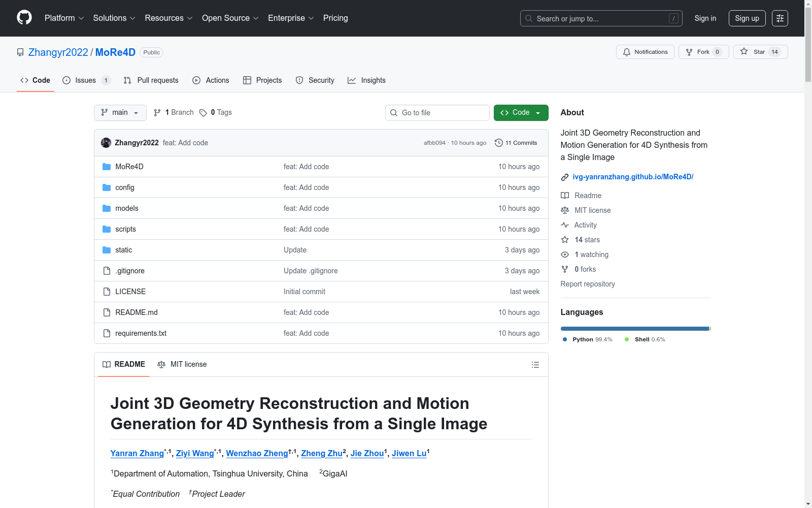Click the Sign up button

click(x=747, y=18)
